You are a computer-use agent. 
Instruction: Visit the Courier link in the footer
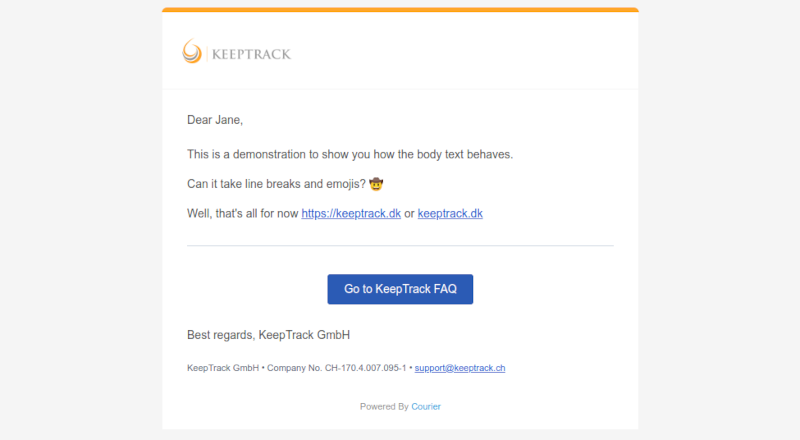coord(426,407)
